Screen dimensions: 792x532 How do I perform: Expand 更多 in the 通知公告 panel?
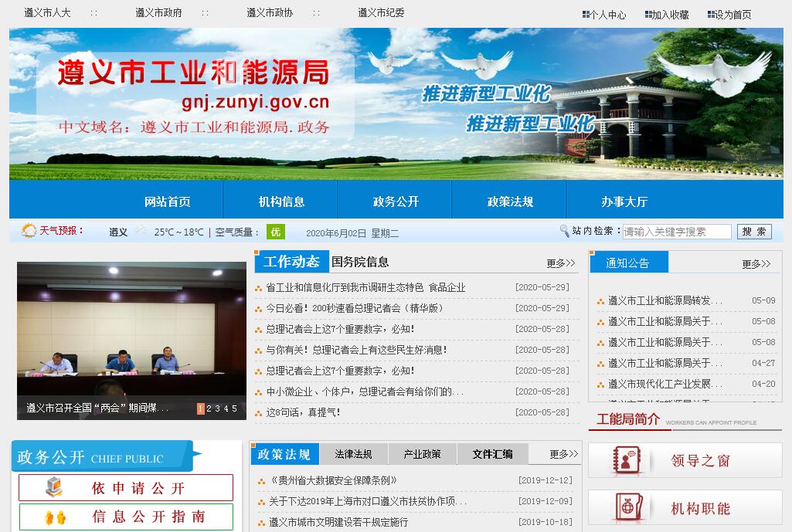(756, 264)
